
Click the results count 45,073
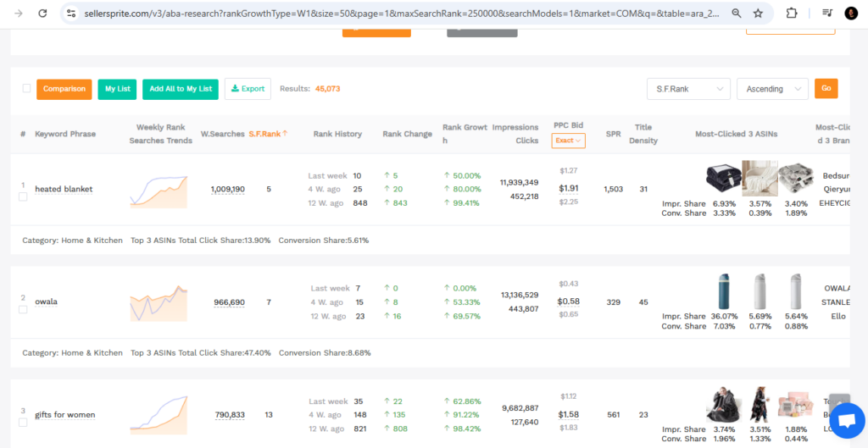click(328, 88)
